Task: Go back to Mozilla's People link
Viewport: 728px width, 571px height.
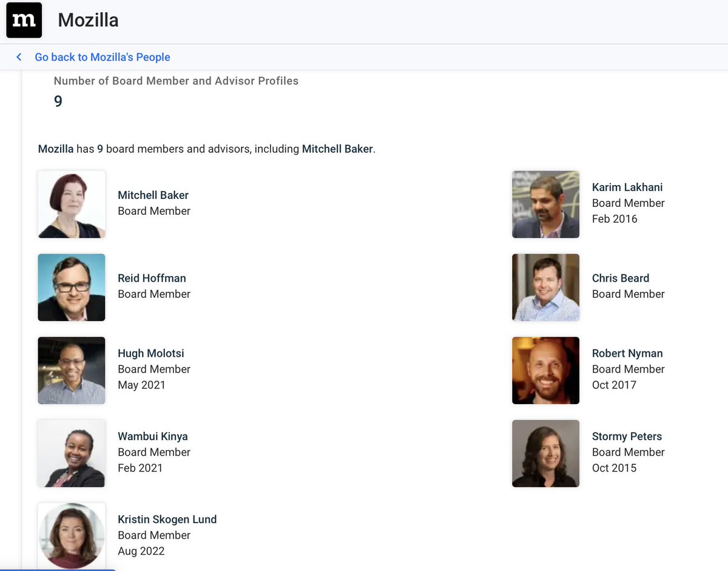Action: 102,57
